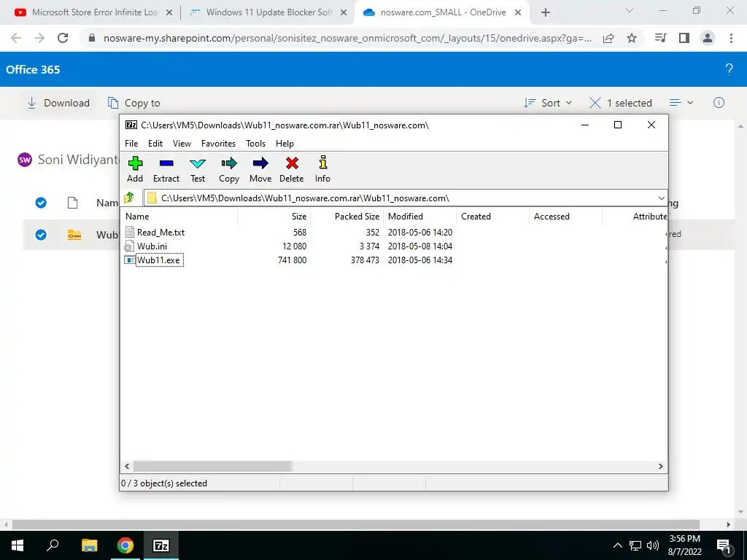This screenshot has width=747, height=560.
Task: Open the 7-Zip View menu
Action: 182,144
